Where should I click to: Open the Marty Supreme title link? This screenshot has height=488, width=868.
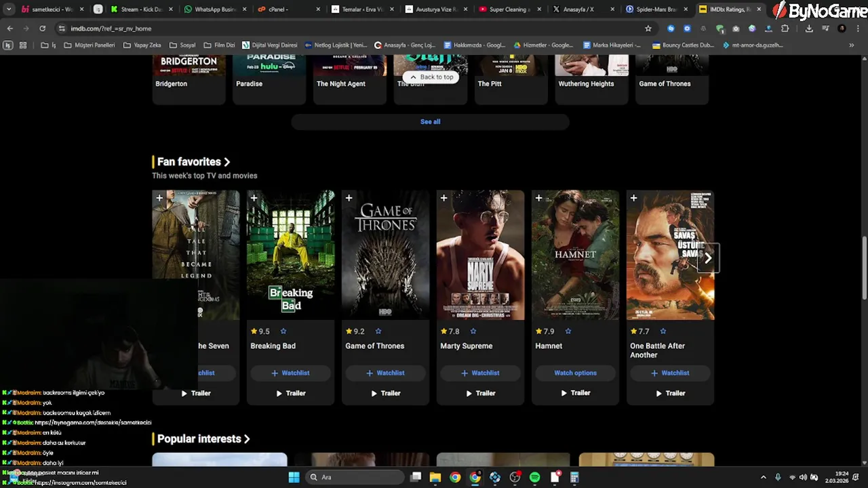pyautogui.click(x=467, y=346)
